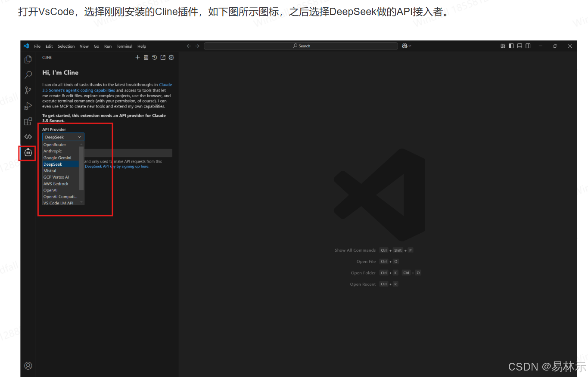This screenshot has width=588, height=377.
Task: Open the Help menu
Action: pos(142,46)
